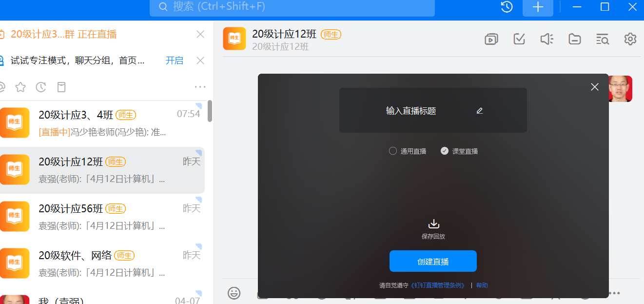Open the plus button create menu
644x304 pixels.
pyautogui.click(x=538, y=7)
